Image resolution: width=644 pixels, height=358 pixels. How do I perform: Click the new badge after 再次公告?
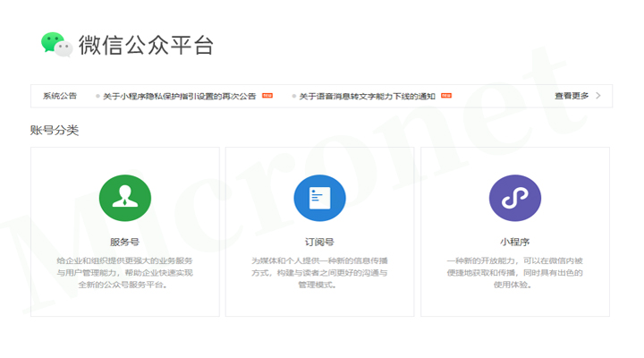point(267,96)
